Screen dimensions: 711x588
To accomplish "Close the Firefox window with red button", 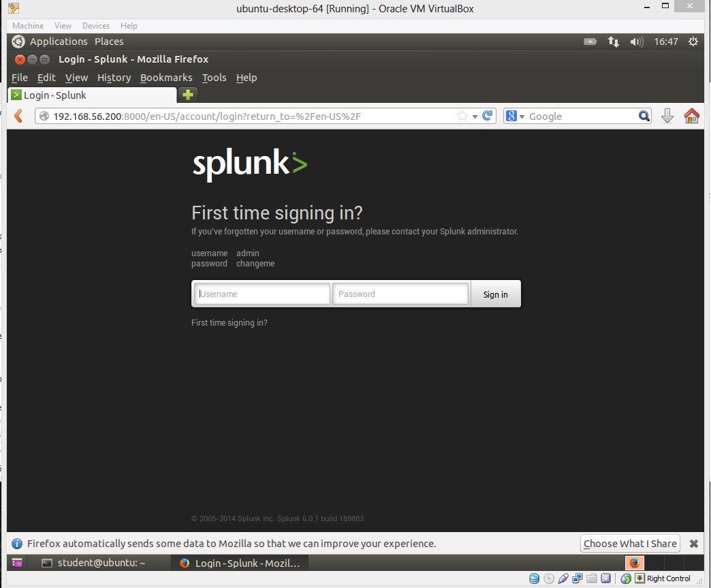I will point(20,59).
